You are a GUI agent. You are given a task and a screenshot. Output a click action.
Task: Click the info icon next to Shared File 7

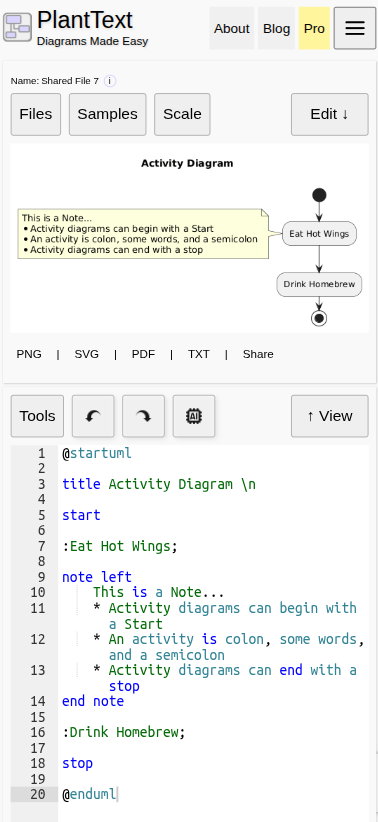click(110, 81)
